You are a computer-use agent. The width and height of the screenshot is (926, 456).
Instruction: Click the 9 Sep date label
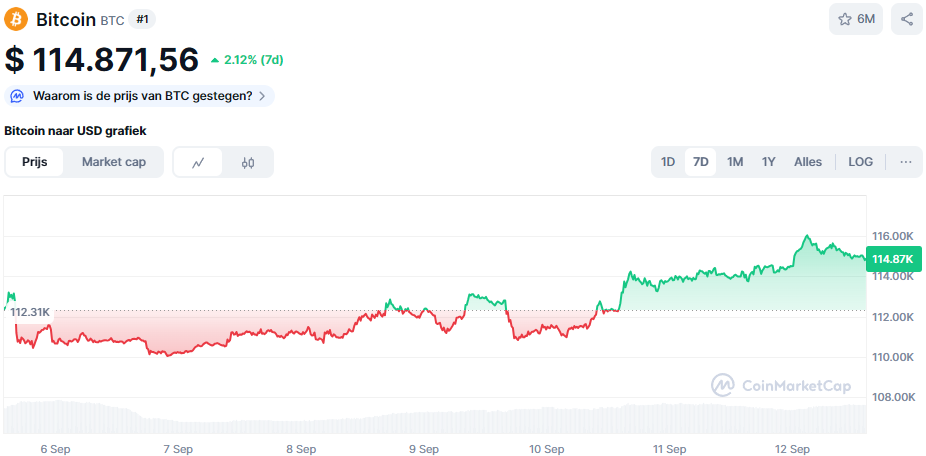[423, 449]
